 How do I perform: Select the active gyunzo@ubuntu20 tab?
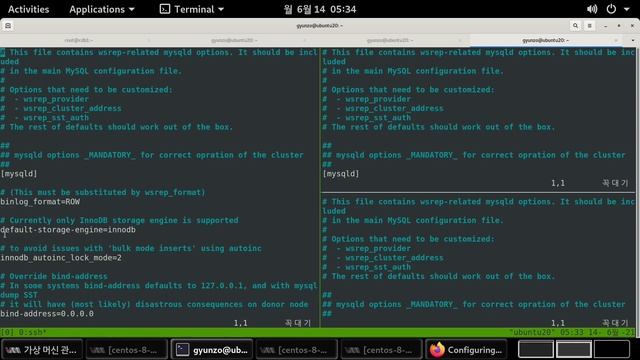coord(545,40)
